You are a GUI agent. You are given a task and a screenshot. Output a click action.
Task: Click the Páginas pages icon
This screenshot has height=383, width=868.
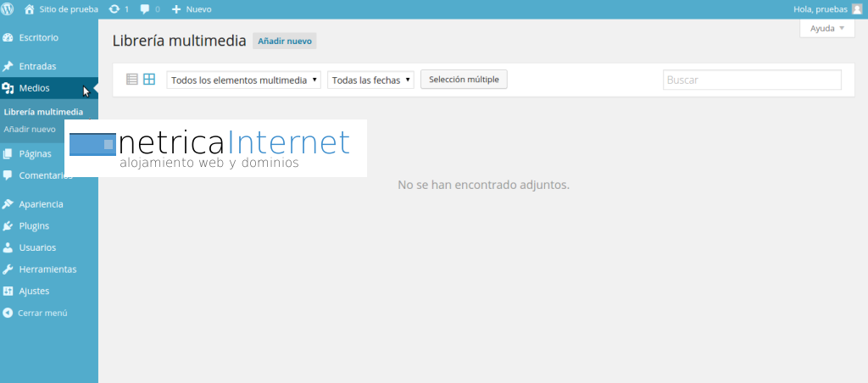pos(8,154)
